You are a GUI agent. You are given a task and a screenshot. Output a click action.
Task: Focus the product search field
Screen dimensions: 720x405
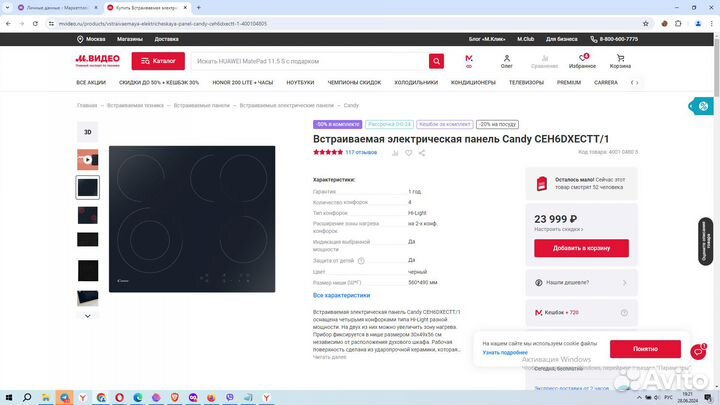310,61
